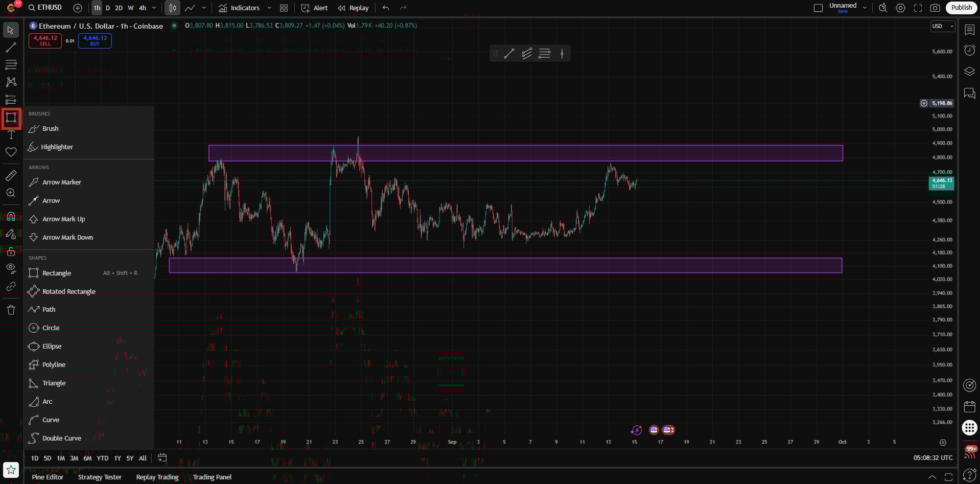The image size is (980, 484).
Task: Add symbol to compare with plus icon
Action: (x=78, y=8)
